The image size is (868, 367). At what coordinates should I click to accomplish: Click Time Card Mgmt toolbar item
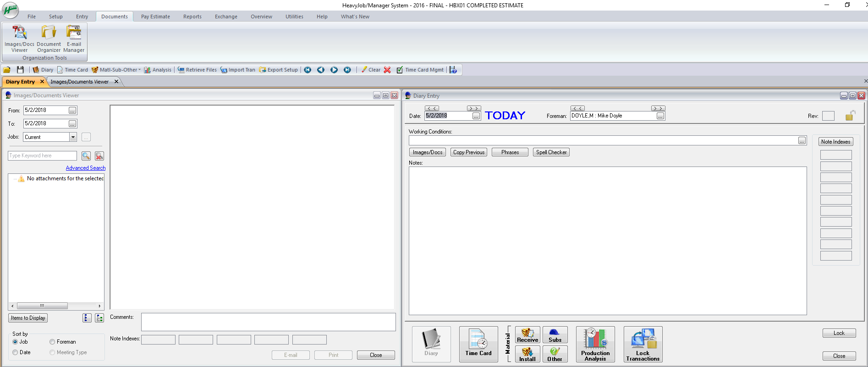[x=420, y=70]
